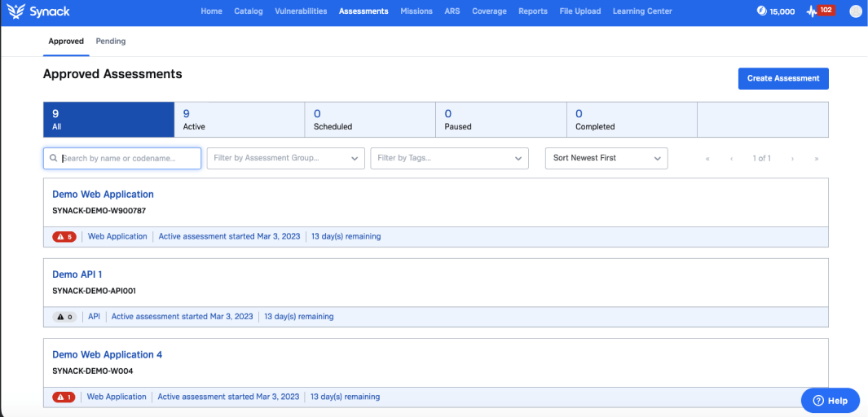
Task: Click codename SYNACK-DEMO-API001
Action: (x=94, y=291)
